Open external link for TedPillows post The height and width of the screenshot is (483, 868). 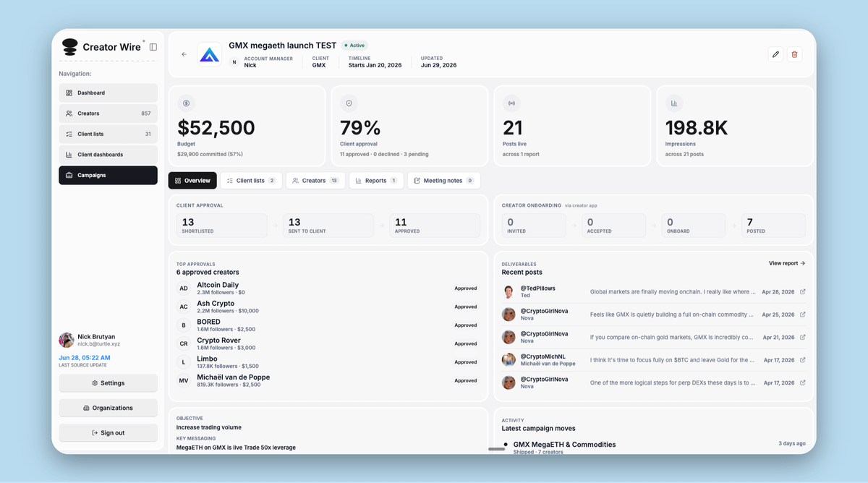[x=803, y=292]
